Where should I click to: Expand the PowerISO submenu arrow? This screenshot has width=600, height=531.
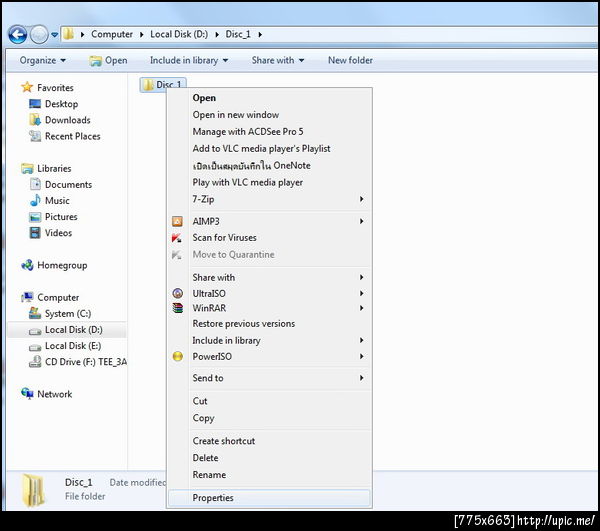[361, 357]
